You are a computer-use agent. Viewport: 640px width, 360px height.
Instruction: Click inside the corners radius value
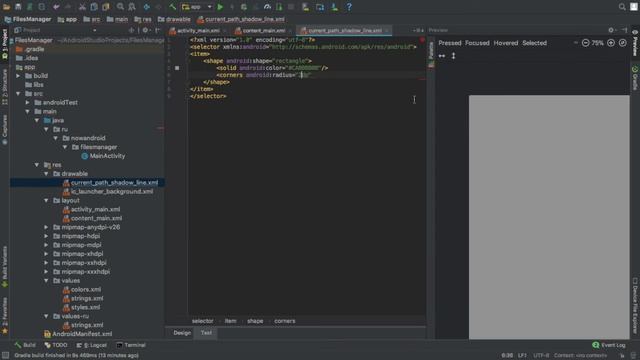click(305, 75)
